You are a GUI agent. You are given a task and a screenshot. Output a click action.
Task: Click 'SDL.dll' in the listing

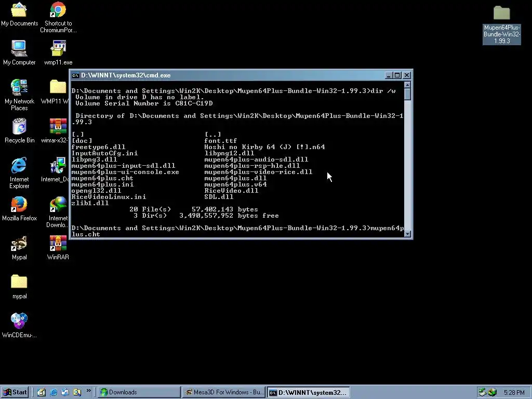(219, 197)
